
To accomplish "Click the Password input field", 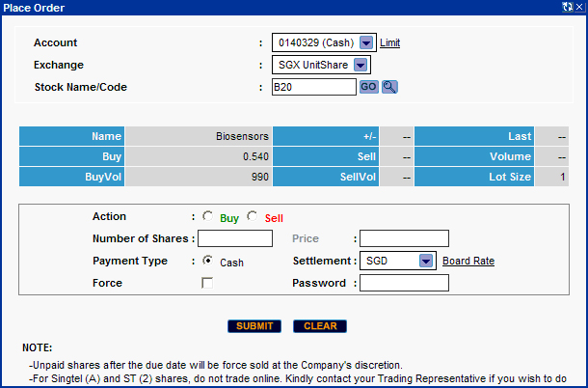I will (404, 283).
